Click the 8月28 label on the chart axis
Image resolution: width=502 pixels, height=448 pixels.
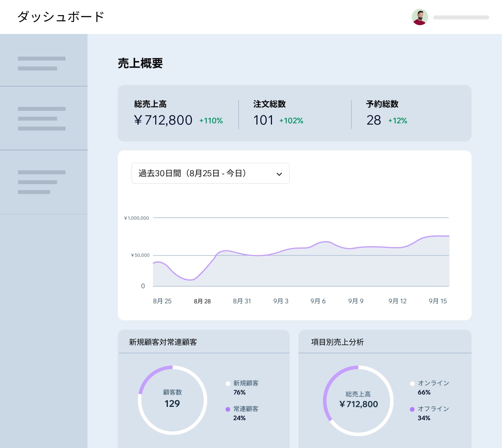[202, 301]
